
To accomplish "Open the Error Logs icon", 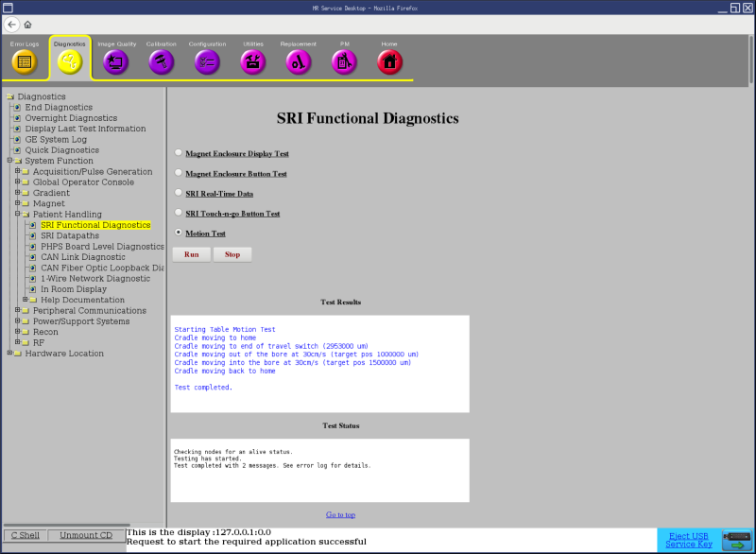I will point(25,61).
